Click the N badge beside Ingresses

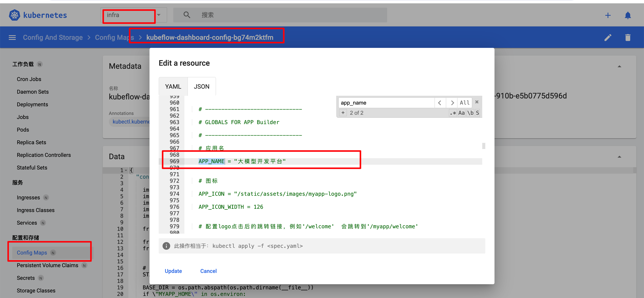pyautogui.click(x=46, y=198)
